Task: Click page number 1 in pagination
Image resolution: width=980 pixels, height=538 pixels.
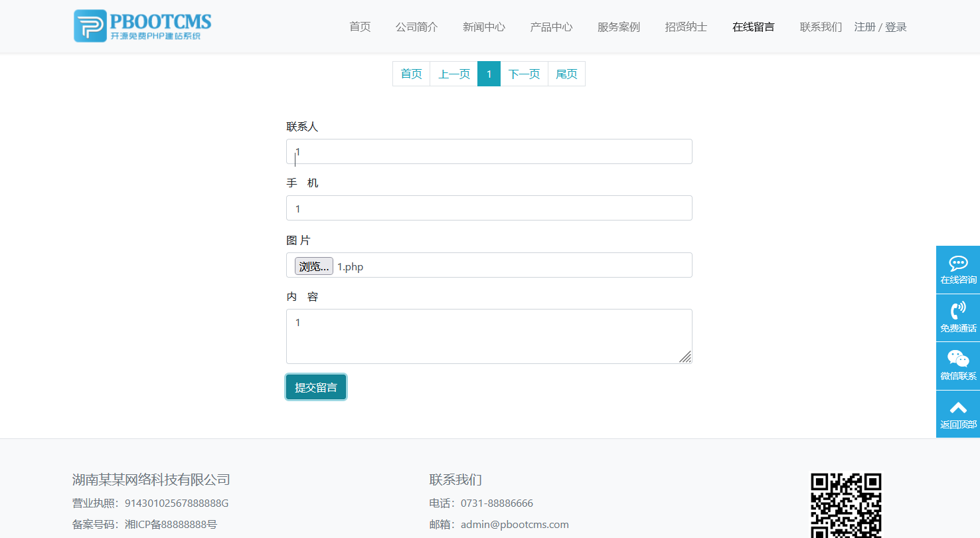Action: tap(489, 74)
